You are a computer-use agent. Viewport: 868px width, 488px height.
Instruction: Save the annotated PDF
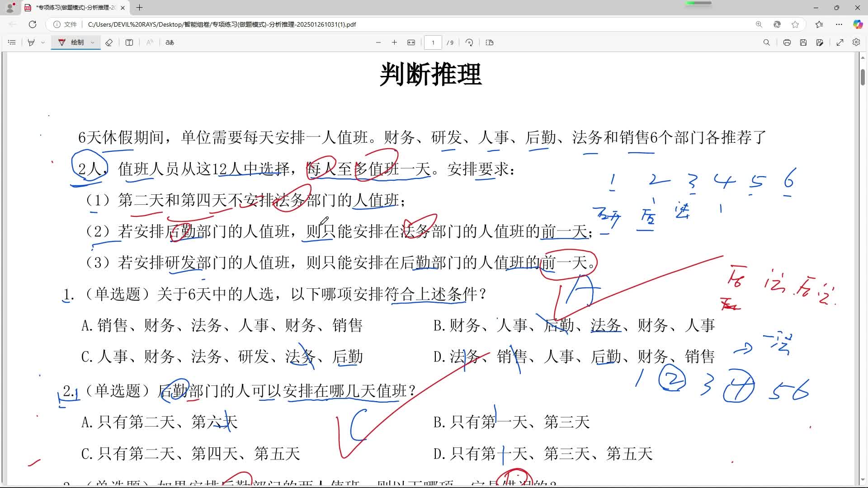[803, 42]
